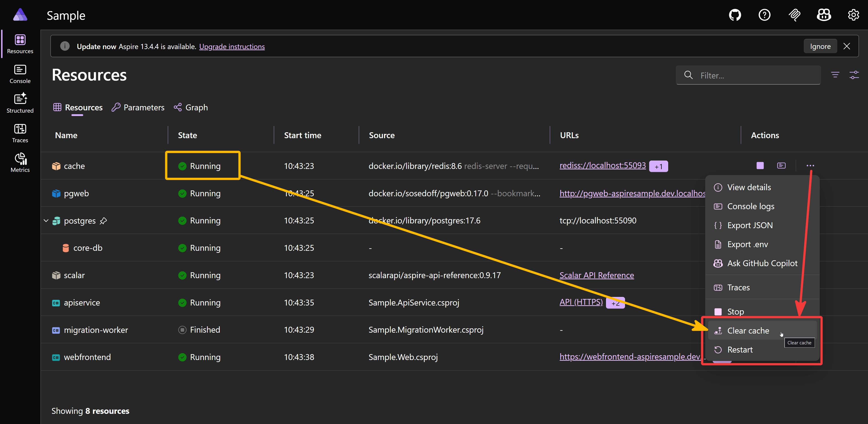Click the pin icon next to postgres
This screenshot has height=424, width=868.
click(x=104, y=221)
